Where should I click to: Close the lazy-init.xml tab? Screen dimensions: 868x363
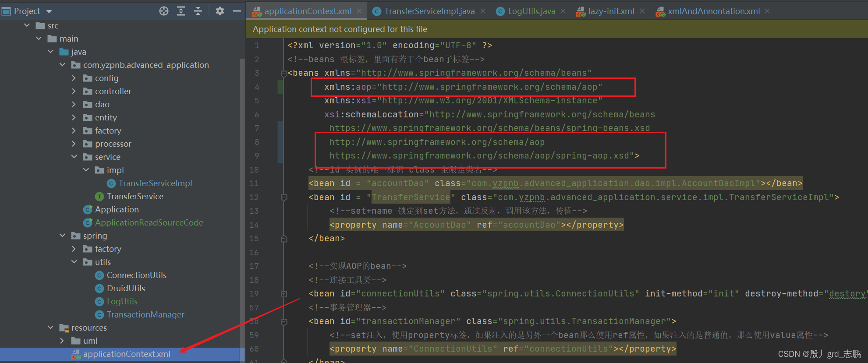pos(642,11)
